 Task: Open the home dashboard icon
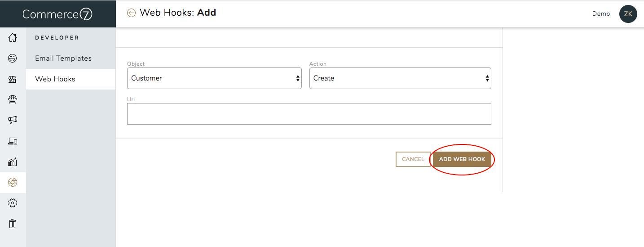click(13, 38)
